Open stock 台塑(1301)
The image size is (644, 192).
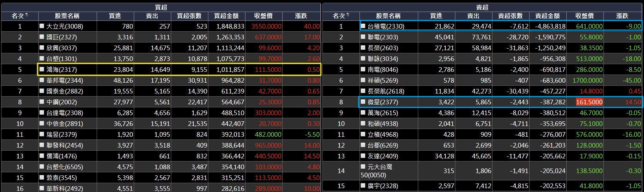tap(61, 59)
